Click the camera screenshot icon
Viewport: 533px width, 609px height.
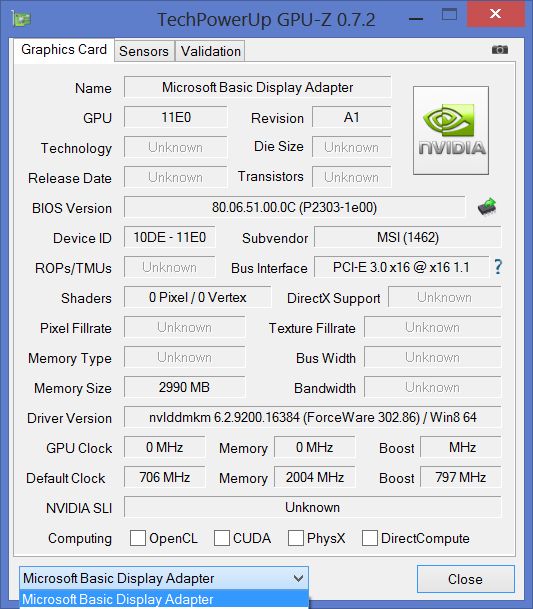coord(500,50)
